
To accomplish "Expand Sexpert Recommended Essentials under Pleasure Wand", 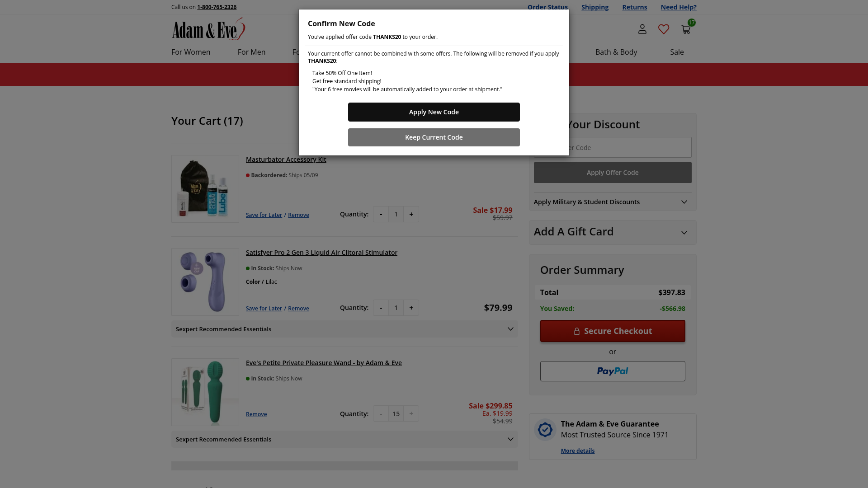I will [x=344, y=439].
